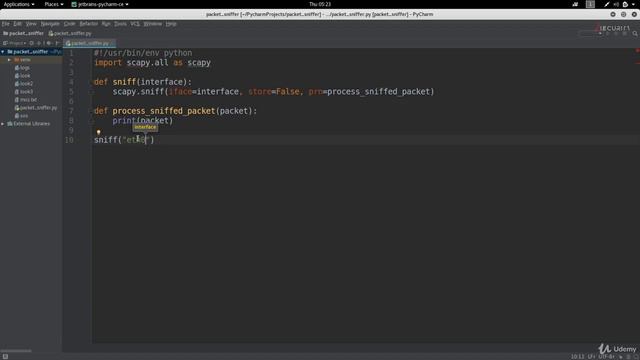
Task: Open the File menu
Action: click(x=5, y=24)
